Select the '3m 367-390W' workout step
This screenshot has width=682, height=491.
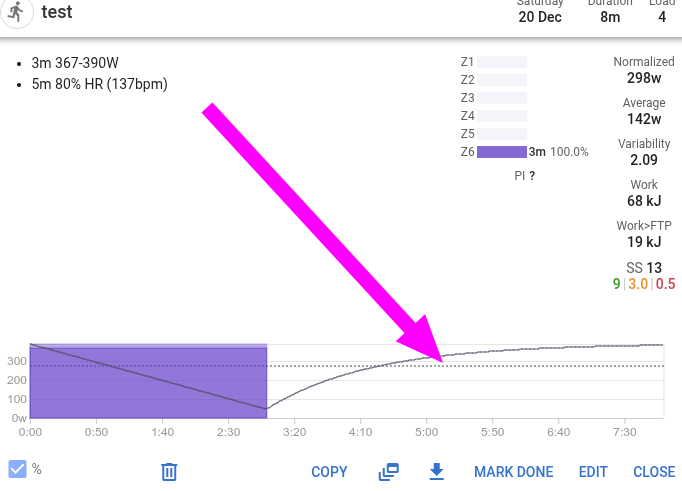pyautogui.click(x=82, y=63)
